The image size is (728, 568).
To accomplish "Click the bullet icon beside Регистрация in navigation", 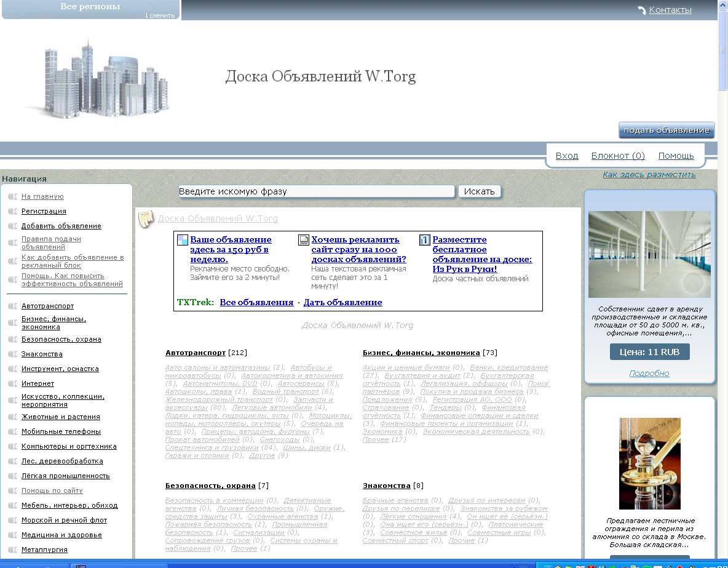I will click(x=13, y=211).
